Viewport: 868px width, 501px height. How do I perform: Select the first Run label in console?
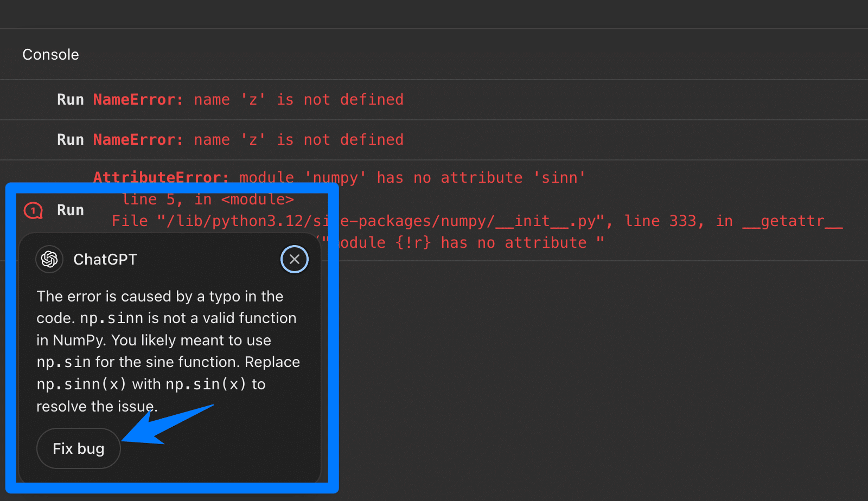(x=71, y=100)
